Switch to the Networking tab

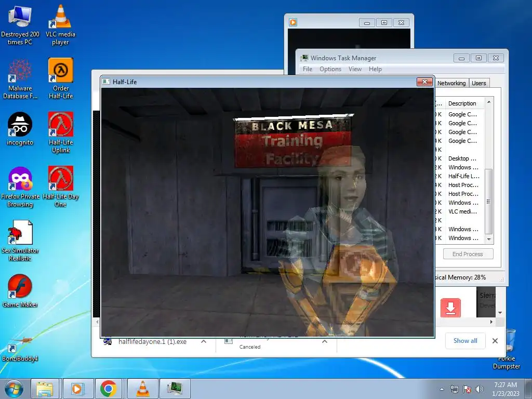(x=451, y=83)
